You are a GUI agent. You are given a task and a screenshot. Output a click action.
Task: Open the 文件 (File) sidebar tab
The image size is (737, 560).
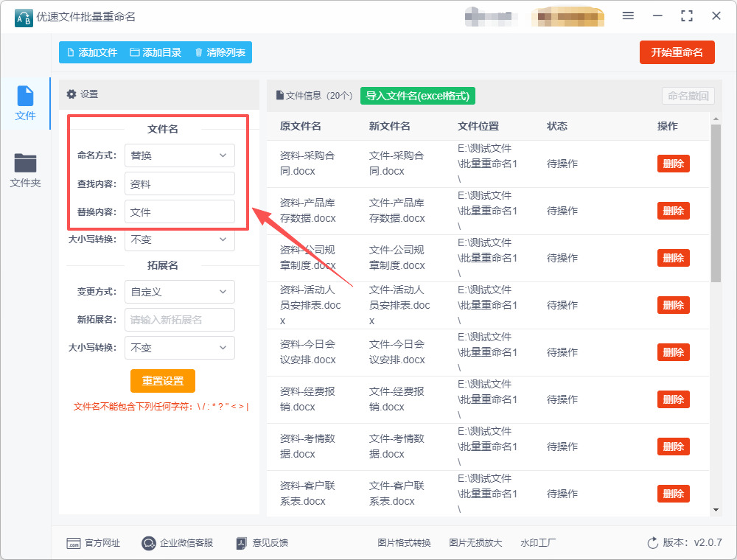coord(25,103)
